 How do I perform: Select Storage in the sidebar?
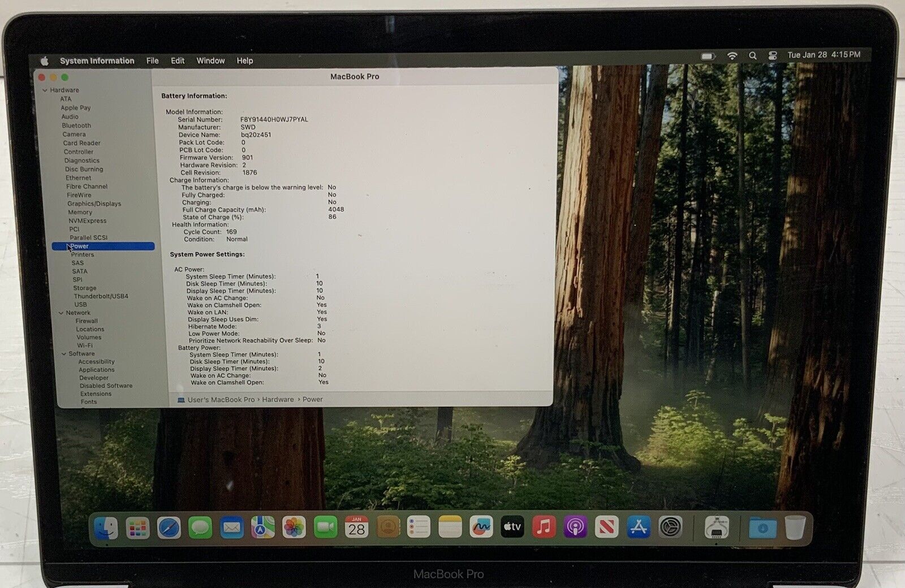[85, 288]
